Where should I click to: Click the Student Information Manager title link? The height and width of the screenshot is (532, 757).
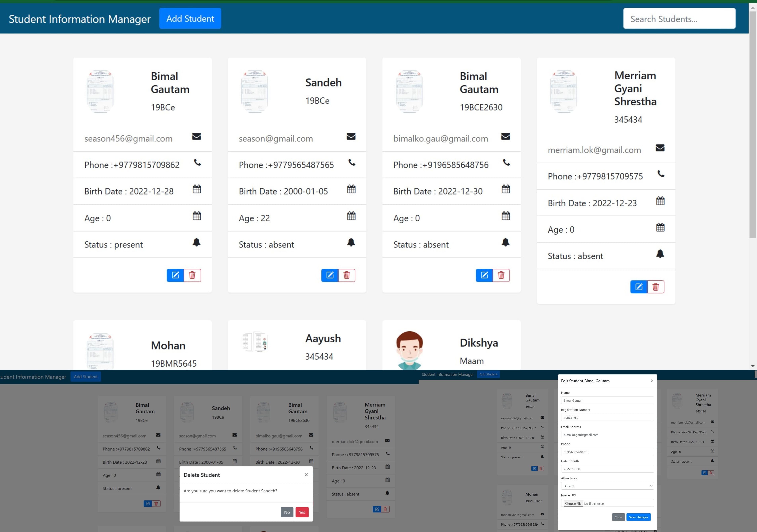click(x=79, y=19)
